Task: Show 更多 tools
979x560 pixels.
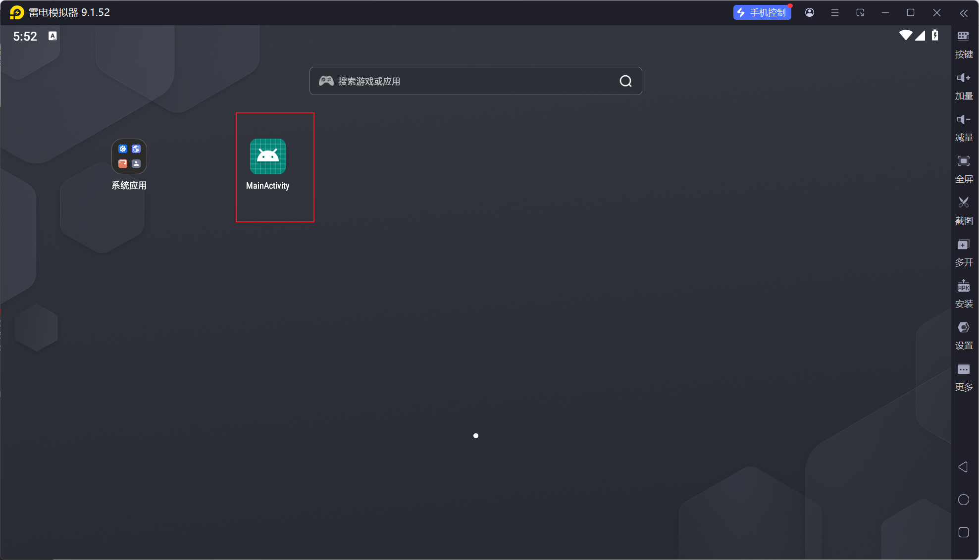Action: click(x=964, y=377)
